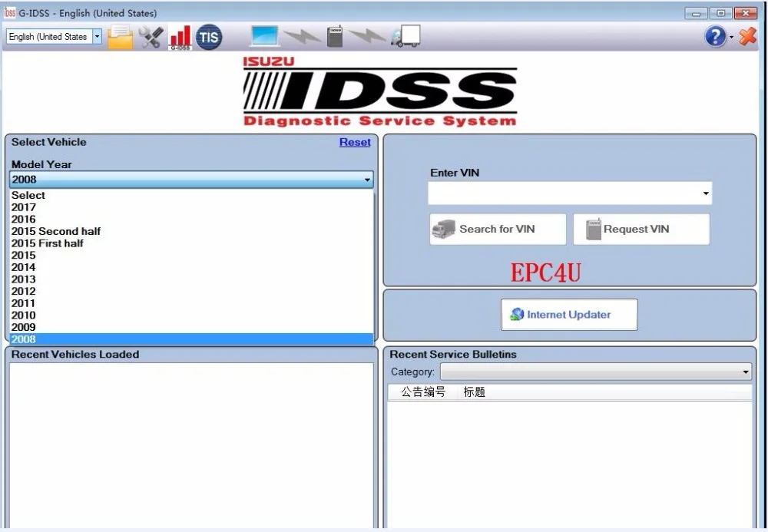The width and height of the screenshot is (768, 532).
Task: Select the G-IDSS bar chart icon
Action: (182, 36)
